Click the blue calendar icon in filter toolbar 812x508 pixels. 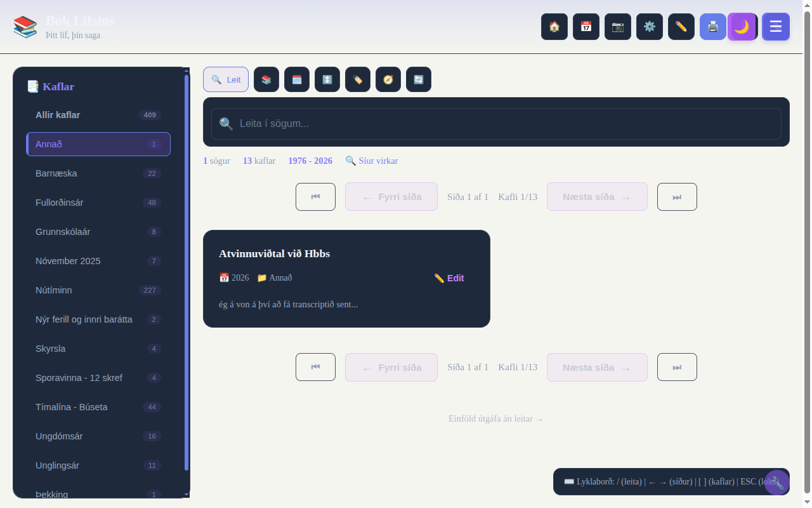click(296, 79)
